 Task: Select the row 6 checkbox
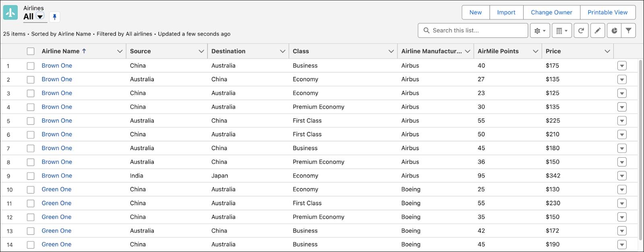point(31,135)
